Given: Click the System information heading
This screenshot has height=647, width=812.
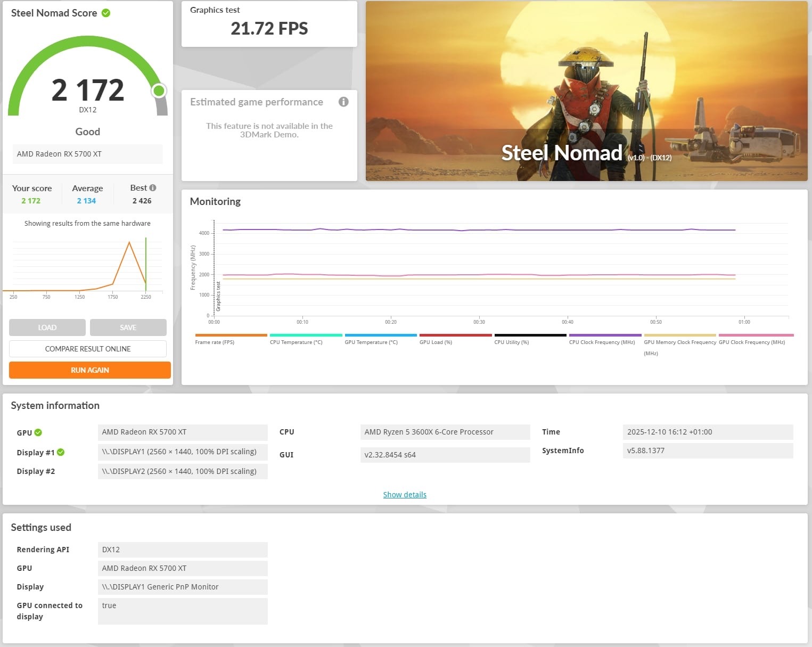Looking at the screenshot, I should [55, 405].
